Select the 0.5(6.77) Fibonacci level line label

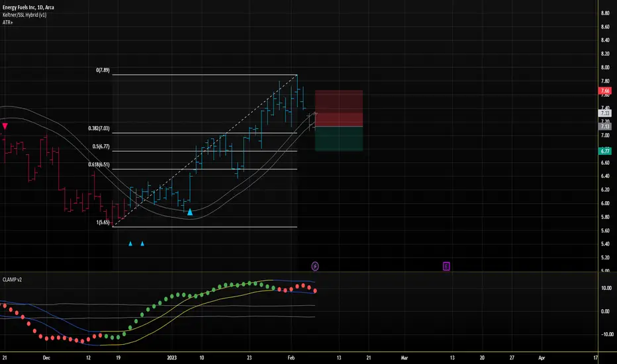101,147
